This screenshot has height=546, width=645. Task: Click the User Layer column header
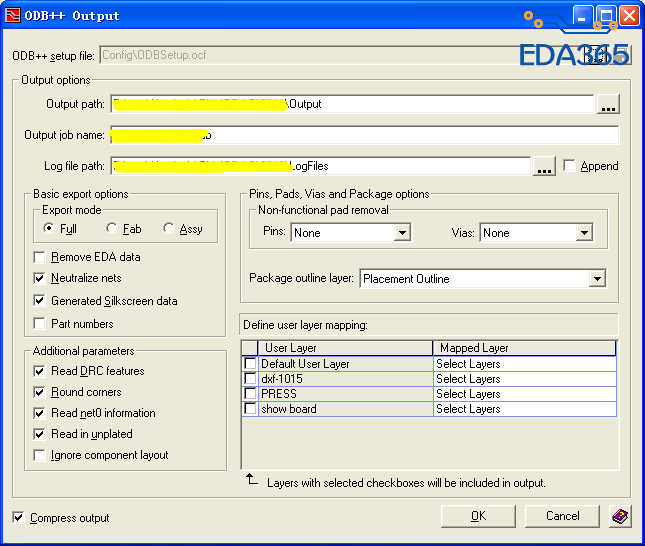click(x=345, y=348)
